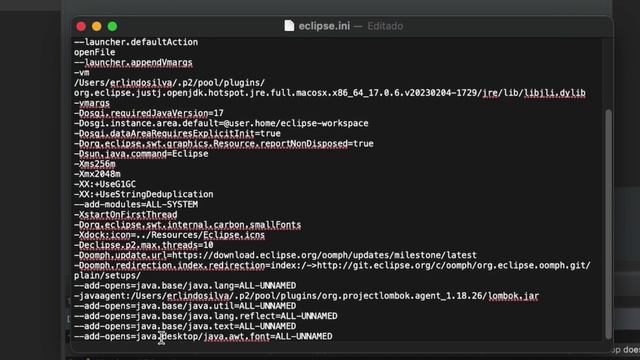640x360 pixels.
Task: Click the vertical scrollbar thumb of the editor
Action: coord(609,224)
